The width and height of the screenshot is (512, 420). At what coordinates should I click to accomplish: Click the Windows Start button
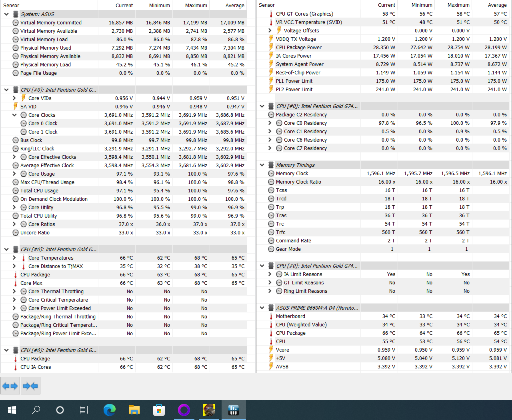pyautogui.click(x=12, y=410)
